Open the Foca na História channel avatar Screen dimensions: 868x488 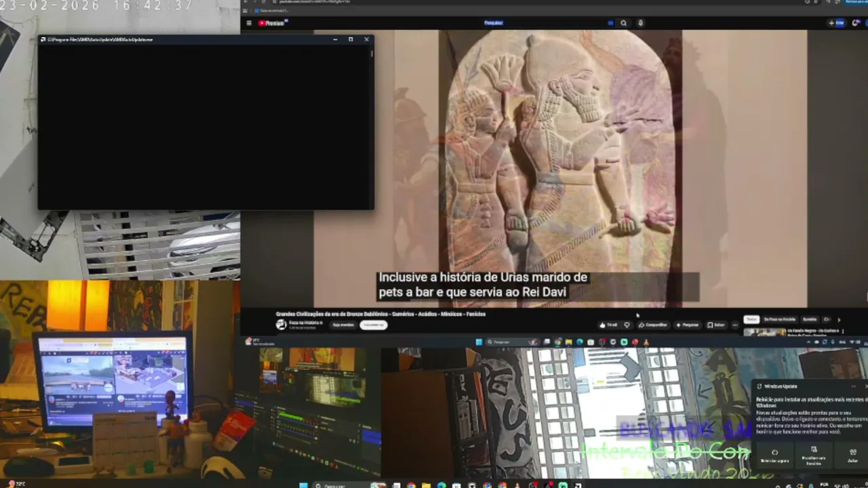point(281,325)
